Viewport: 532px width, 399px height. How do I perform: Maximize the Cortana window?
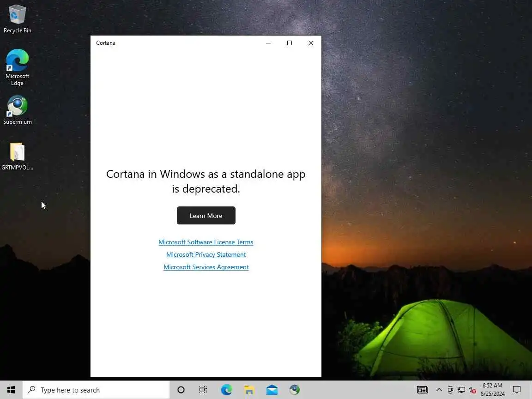coord(290,43)
